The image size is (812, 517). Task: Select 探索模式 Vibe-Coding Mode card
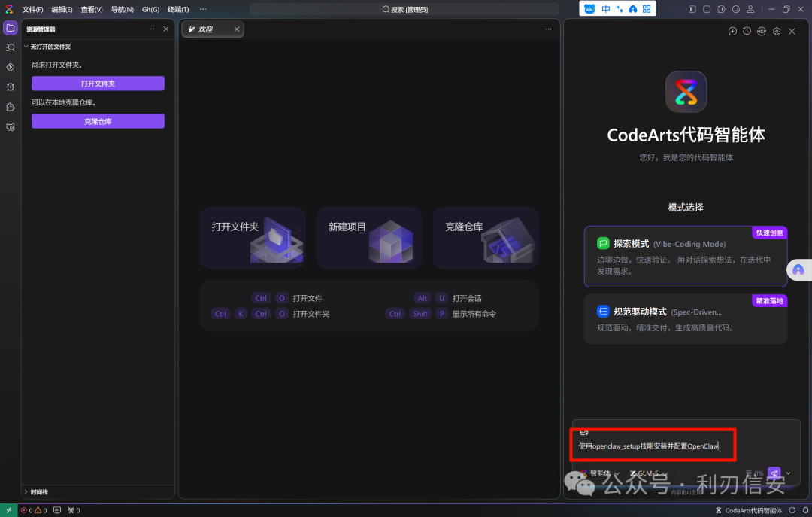[x=686, y=256]
